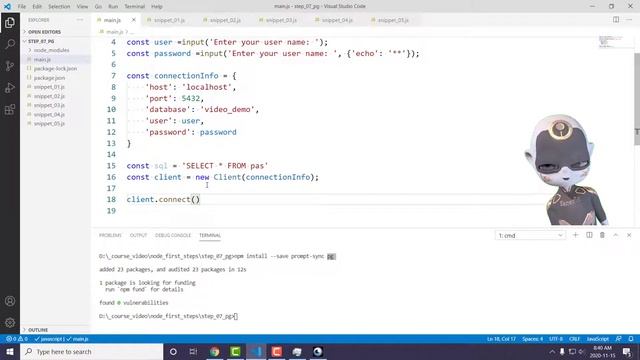Open Explorer panel ellipsis menu
This screenshot has width=640, height=360.
(x=80, y=20)
